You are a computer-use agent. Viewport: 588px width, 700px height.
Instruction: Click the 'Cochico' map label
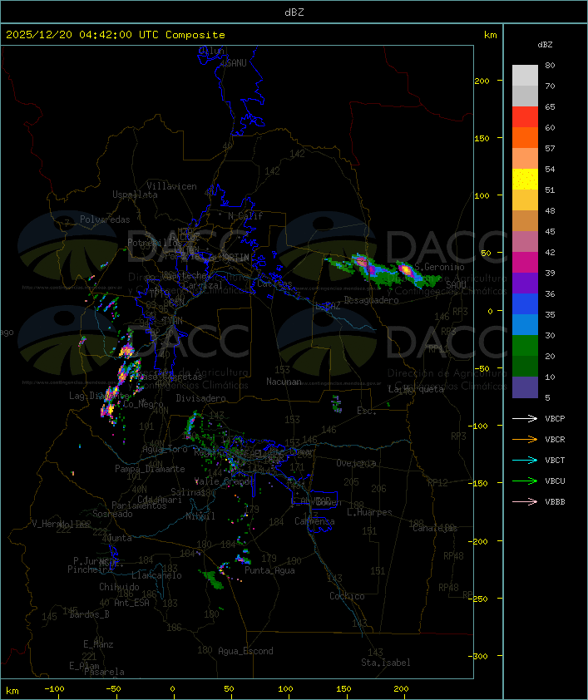pos(347,596)
